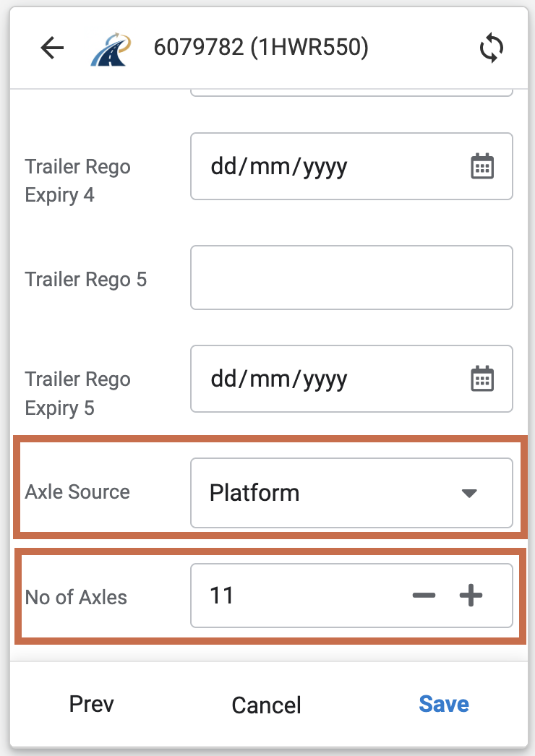Click the Trailer Rego 5 label
The image size is (535, 756).
point(85,279)
